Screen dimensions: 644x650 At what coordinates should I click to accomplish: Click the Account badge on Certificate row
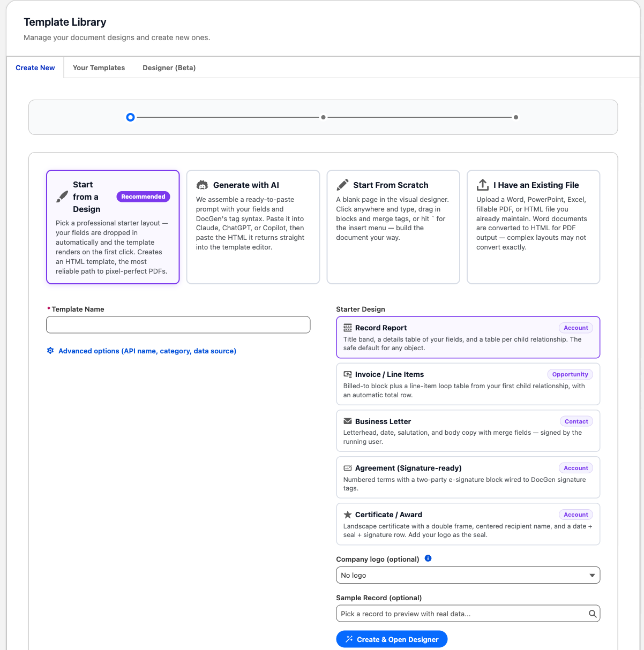click(576, 515)
